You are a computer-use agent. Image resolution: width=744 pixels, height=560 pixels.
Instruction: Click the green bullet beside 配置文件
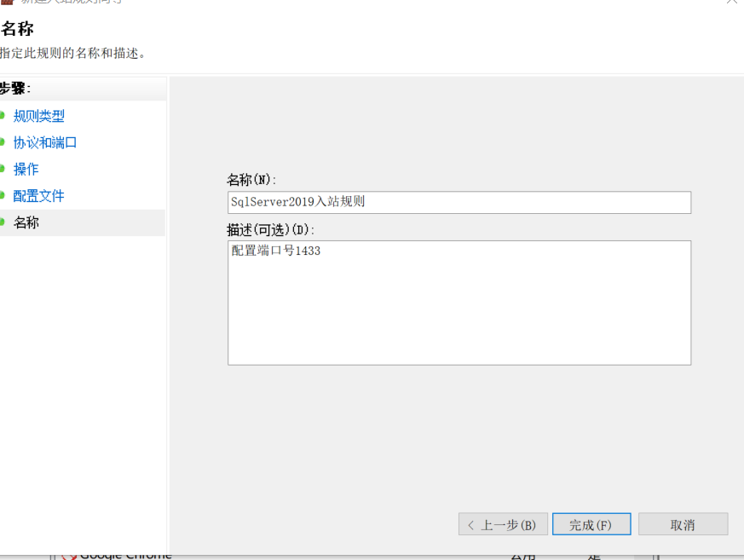coord(2,195)
